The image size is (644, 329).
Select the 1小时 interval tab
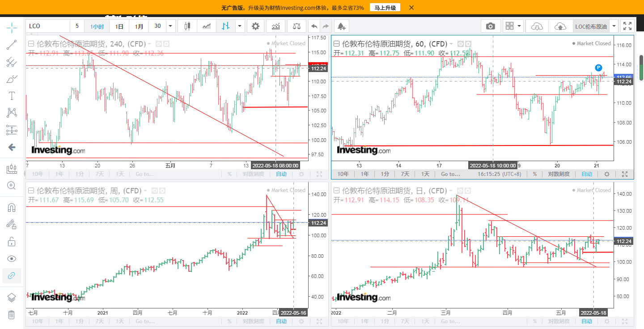click(x=97, y=26)
